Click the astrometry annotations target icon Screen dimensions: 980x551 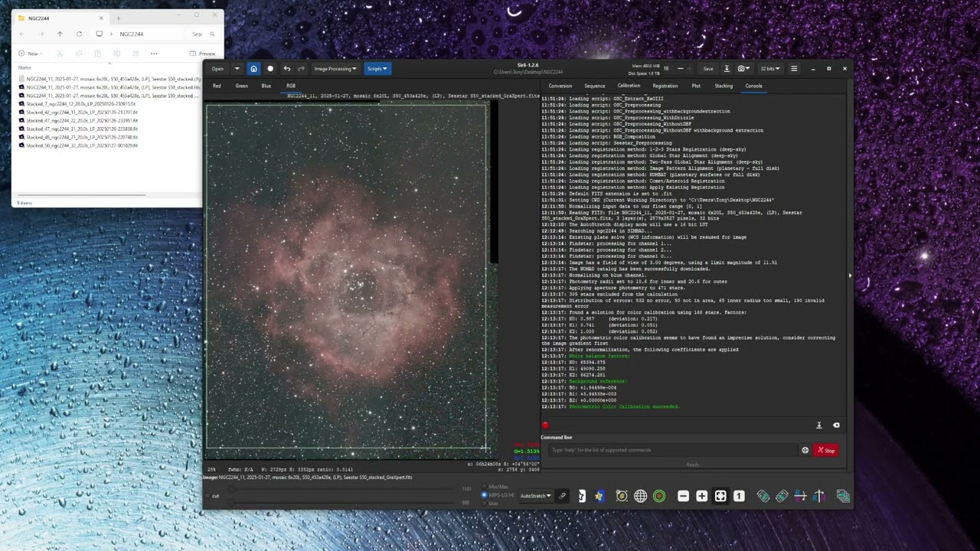pyautogui.click(x=622, y=496)
